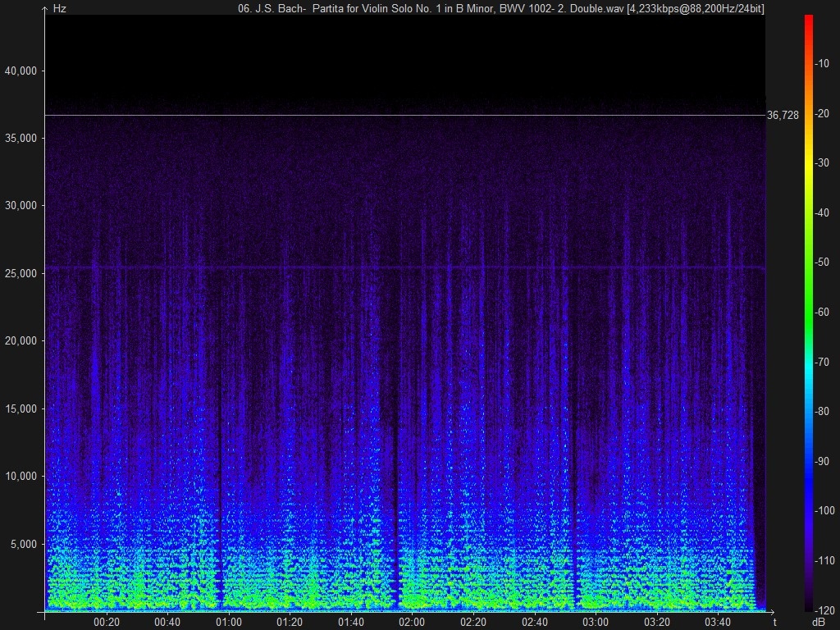Click the -100 dB legend label
The height and width of the screenshot is (630, 840).
825,510
